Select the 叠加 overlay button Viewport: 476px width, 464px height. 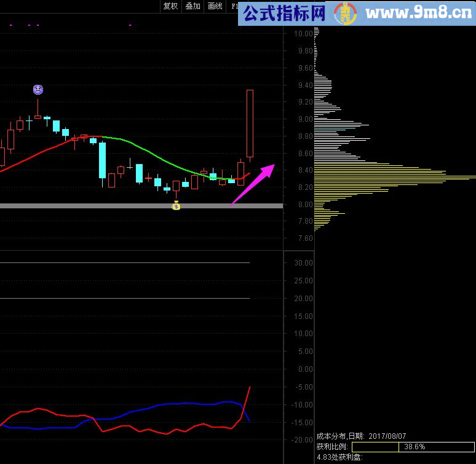pyautogui.click(x=192, y=6)
